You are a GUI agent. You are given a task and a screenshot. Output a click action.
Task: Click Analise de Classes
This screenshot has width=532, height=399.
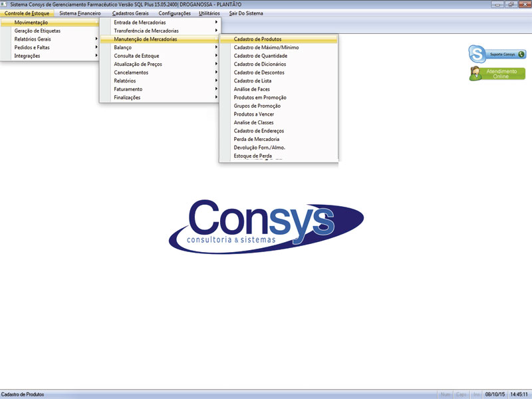click(279, 122)
